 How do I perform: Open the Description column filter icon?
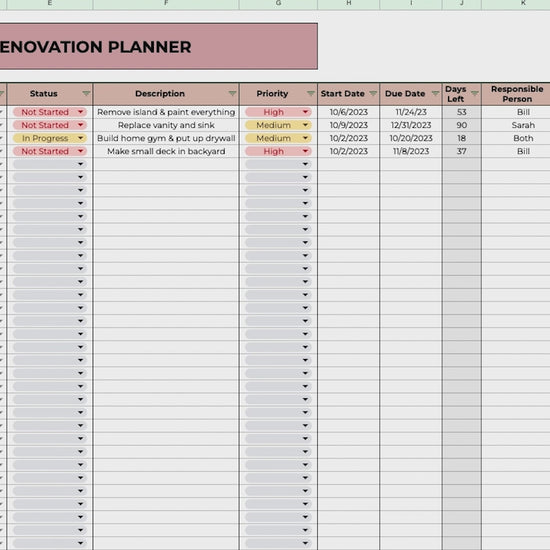click(x=232, y=93)
